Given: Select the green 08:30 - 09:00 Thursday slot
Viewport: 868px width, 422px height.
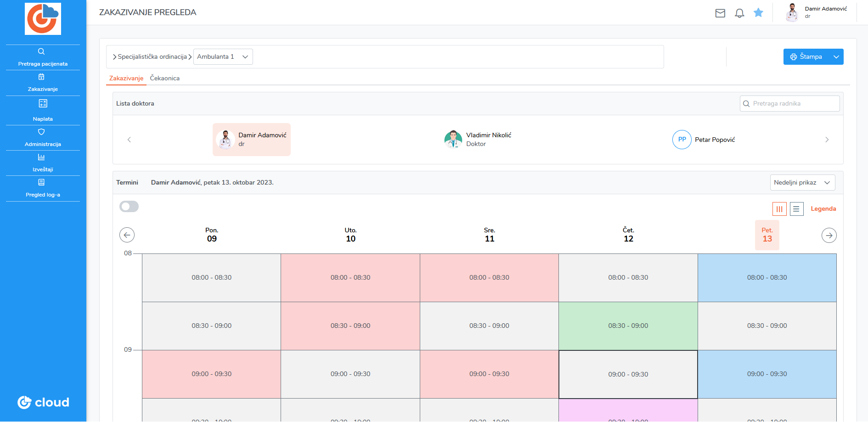Looking at the screenshot, I should point(628,326).
